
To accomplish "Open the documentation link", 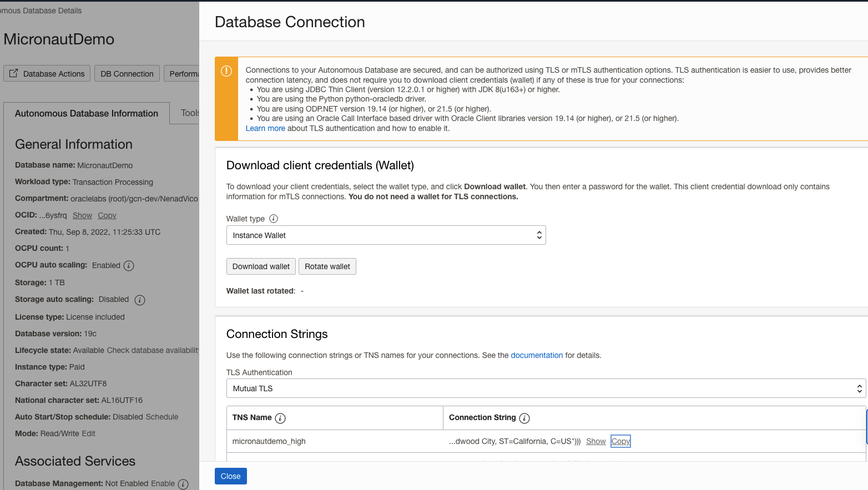I will click(x=537, y=355).
